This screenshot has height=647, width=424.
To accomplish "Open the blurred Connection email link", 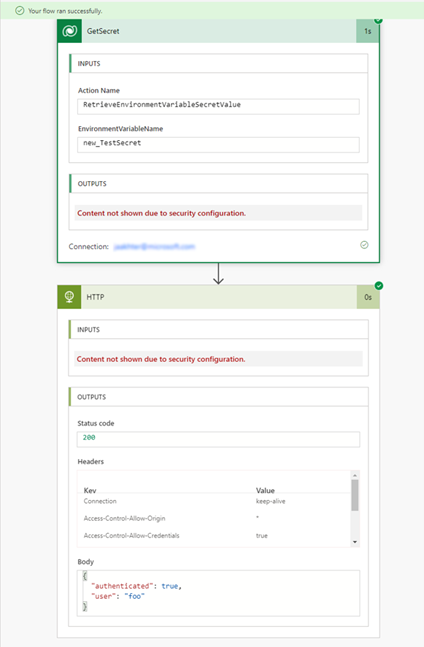I will point(154,246).
